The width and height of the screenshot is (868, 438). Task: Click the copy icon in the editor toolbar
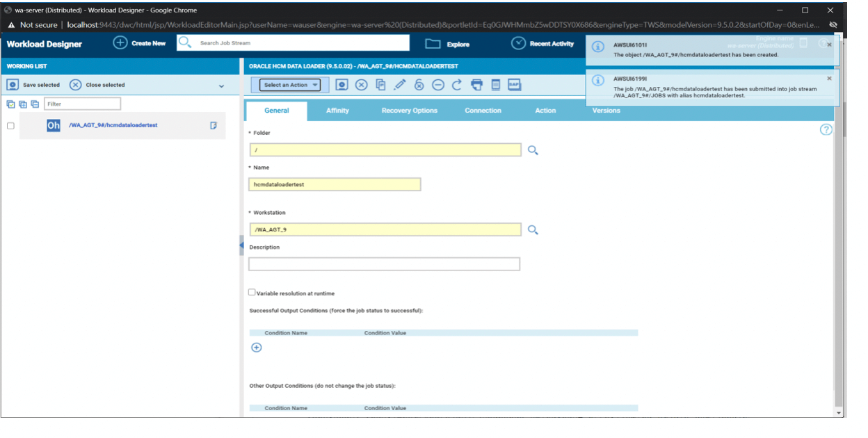point(380,85)
